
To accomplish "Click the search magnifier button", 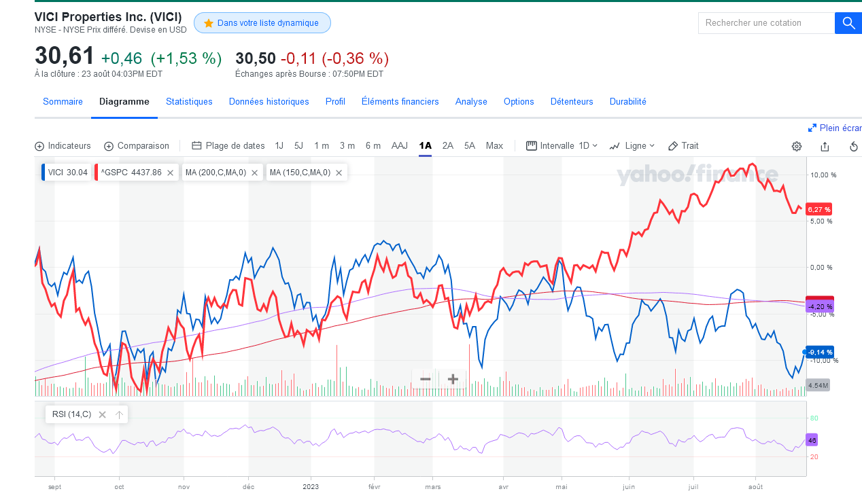I will 848,23.
